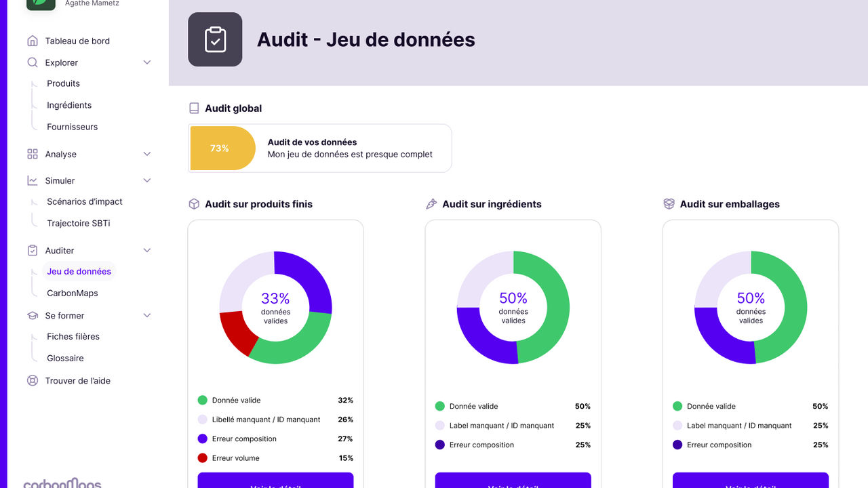Open the Trajectoire SBTi page

(x=78, y=223)
